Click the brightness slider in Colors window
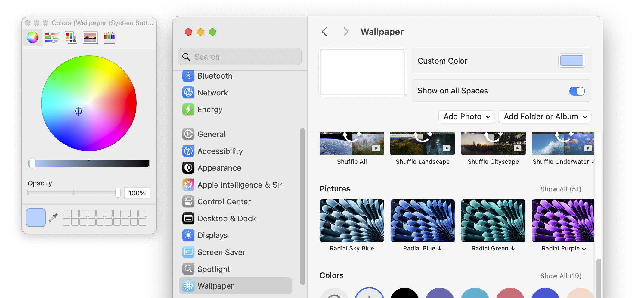Viewport: 644px width, 298px height. coord(89,163)
